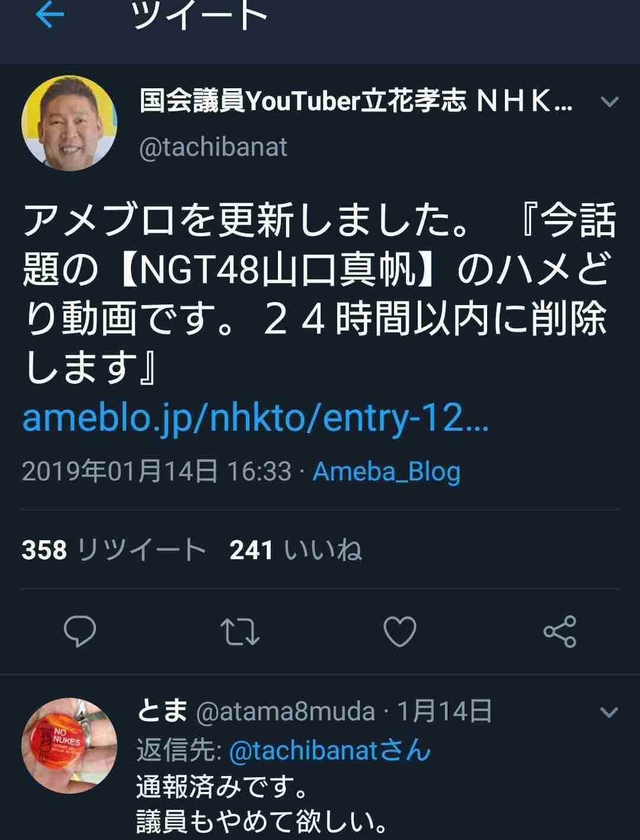Open the share icon
The image size is (640, 840).
coord(560,631)
